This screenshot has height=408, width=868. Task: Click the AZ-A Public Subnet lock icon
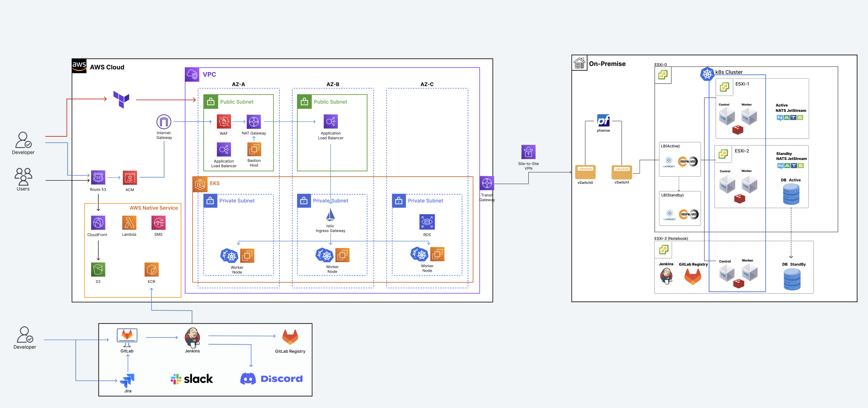tap(211, 102)
